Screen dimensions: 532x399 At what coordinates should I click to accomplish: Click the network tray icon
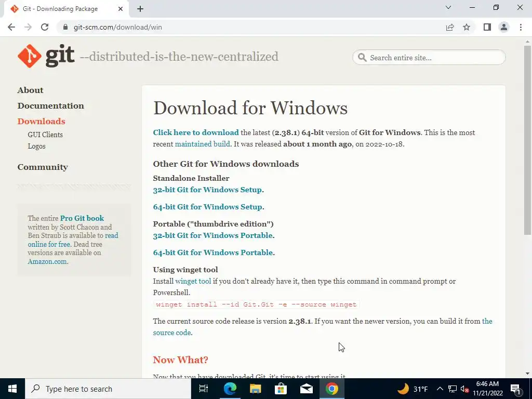coord(453,389)
